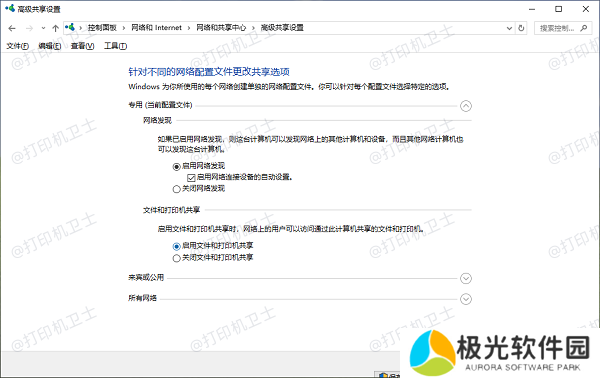Toggle 启用网络连接设备的自动设置 checkbox
The image size is (600, 378).
[191, 178]
